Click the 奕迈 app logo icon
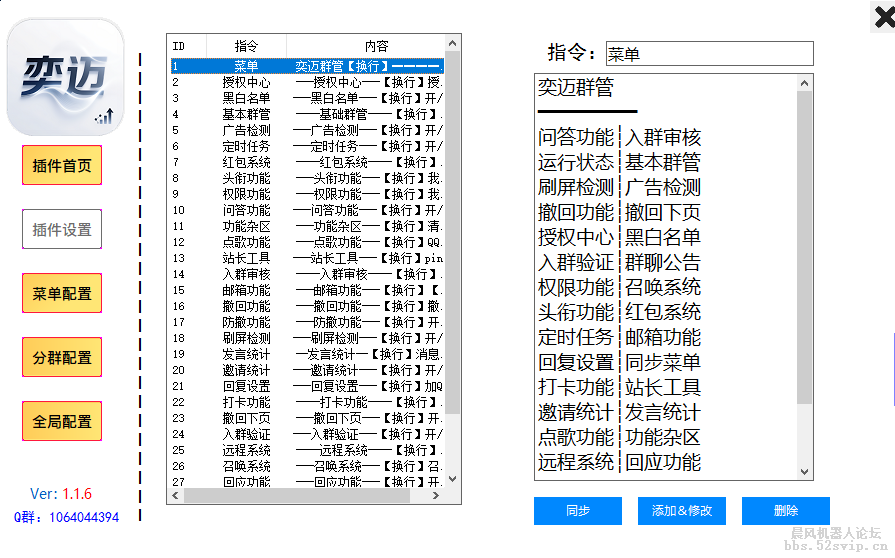Image resolution: width=895 pixels, height=558 pixels. (66, 78)
